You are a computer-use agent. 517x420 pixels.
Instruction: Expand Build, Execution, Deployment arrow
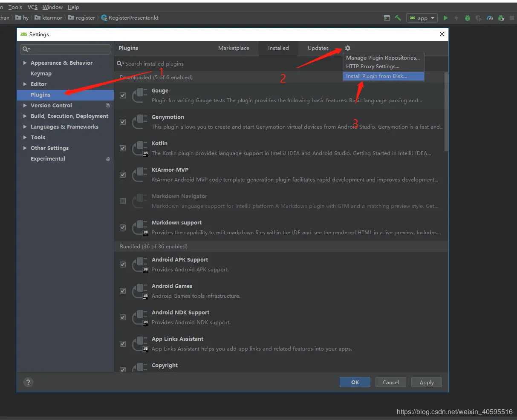pyautogui.click(x=25, y=116)
